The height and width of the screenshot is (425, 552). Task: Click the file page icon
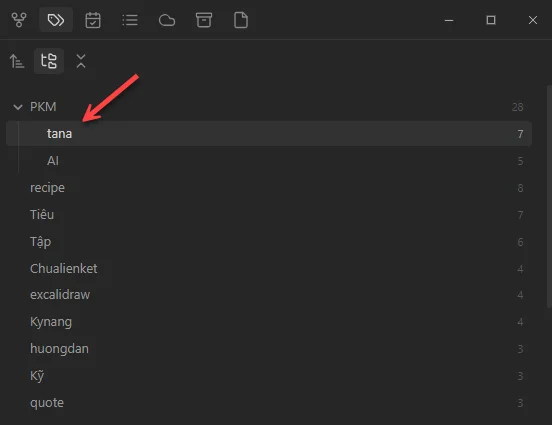point(241,20)
